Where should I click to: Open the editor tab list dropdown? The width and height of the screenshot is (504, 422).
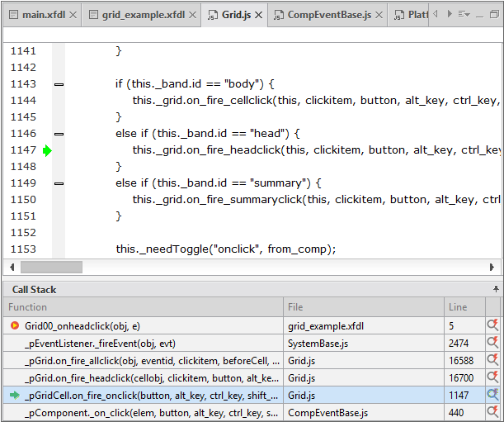[466, 14]
